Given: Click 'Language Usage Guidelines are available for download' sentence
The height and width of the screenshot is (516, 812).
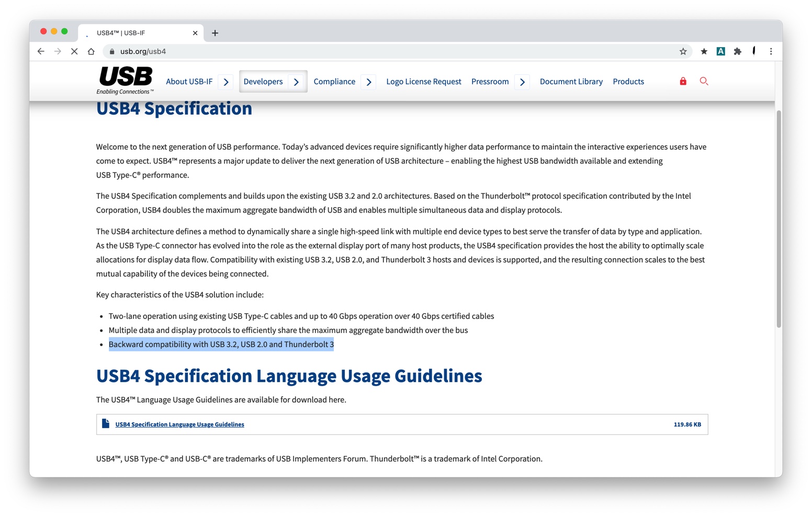Looking at the screenshot, I should pos(221,400).
